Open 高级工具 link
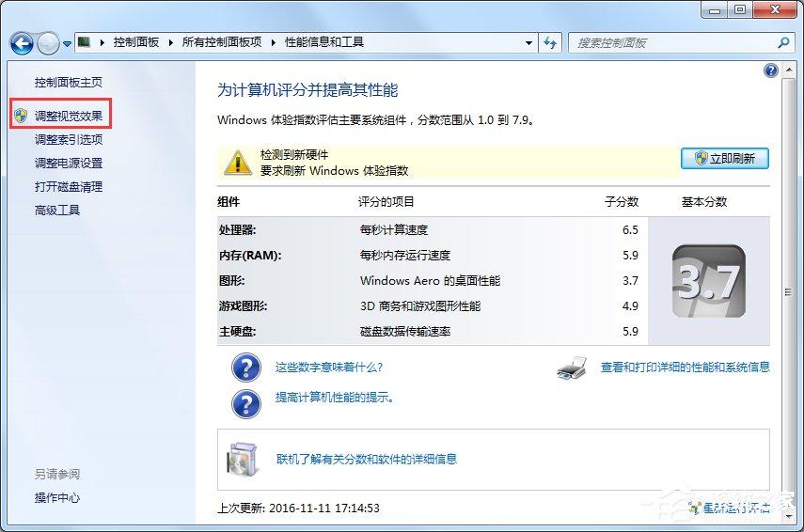The image size is (804, 532). 57,211
